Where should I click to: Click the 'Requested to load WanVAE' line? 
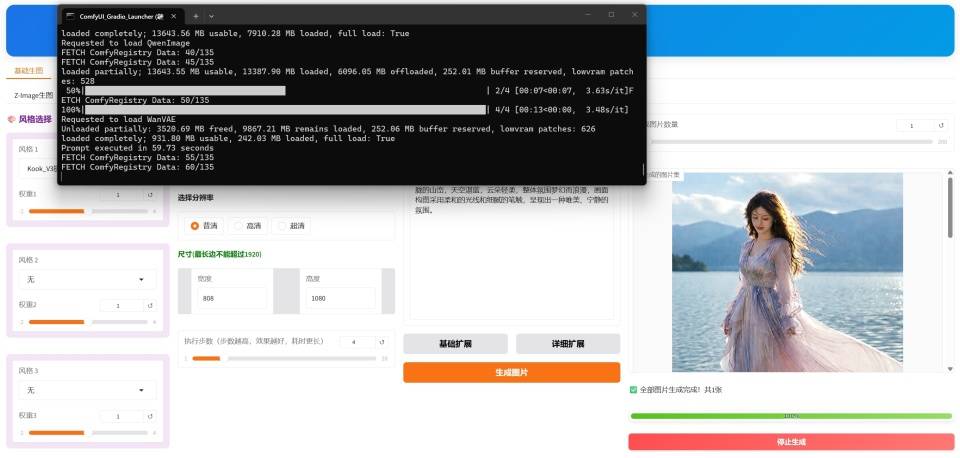click(118, 119)
